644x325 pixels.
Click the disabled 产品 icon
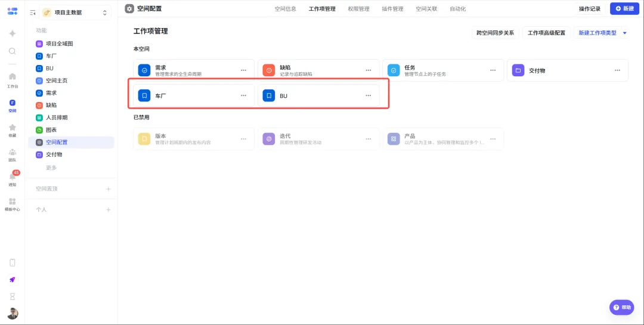(394, 139)
